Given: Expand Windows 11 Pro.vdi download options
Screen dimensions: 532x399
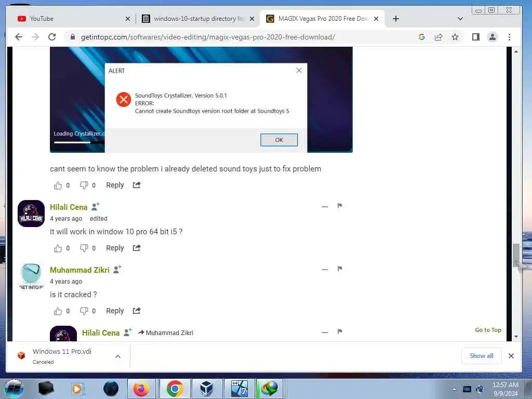Looking at the screenshot, I should tap(118, 356).
